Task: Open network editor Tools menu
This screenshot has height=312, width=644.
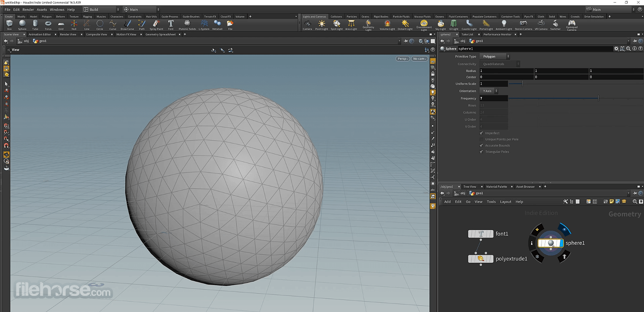Action: [491, 202]
